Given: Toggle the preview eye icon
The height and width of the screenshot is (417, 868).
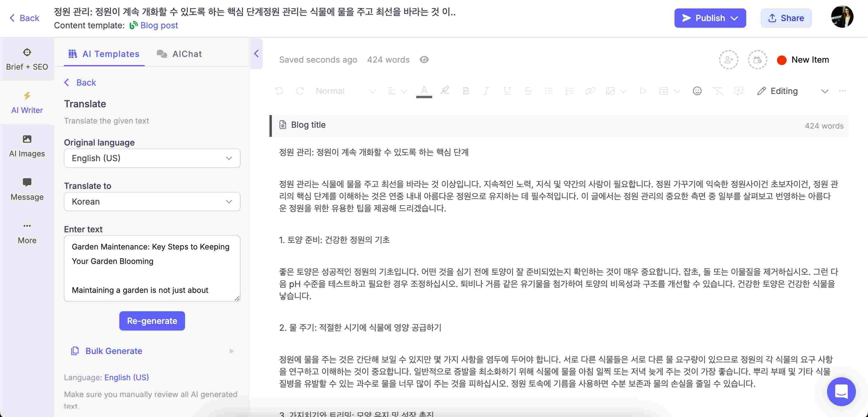Looking at the screenshot, I should click(x=424, y=60).
